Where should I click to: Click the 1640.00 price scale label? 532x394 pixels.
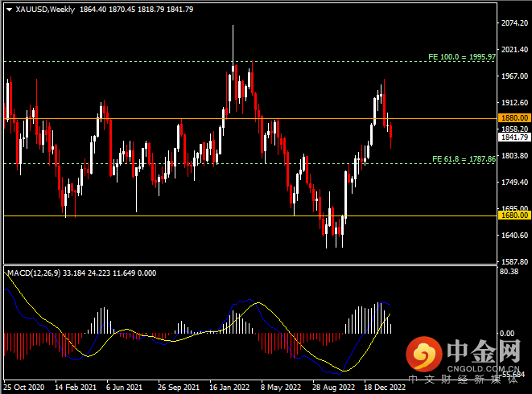pyautogui.click(x=513, y=236)
